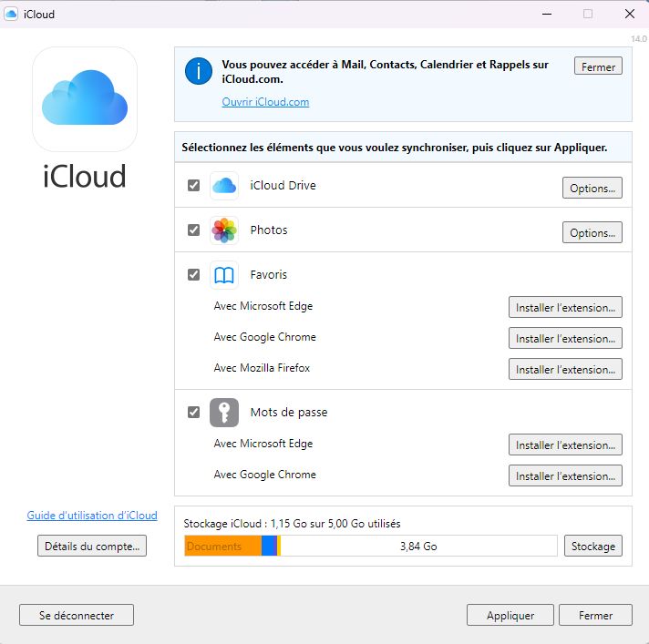Click the orange Documents storage segment
Image resolution: width=649 pixels, height=644 pixels.
223,546
